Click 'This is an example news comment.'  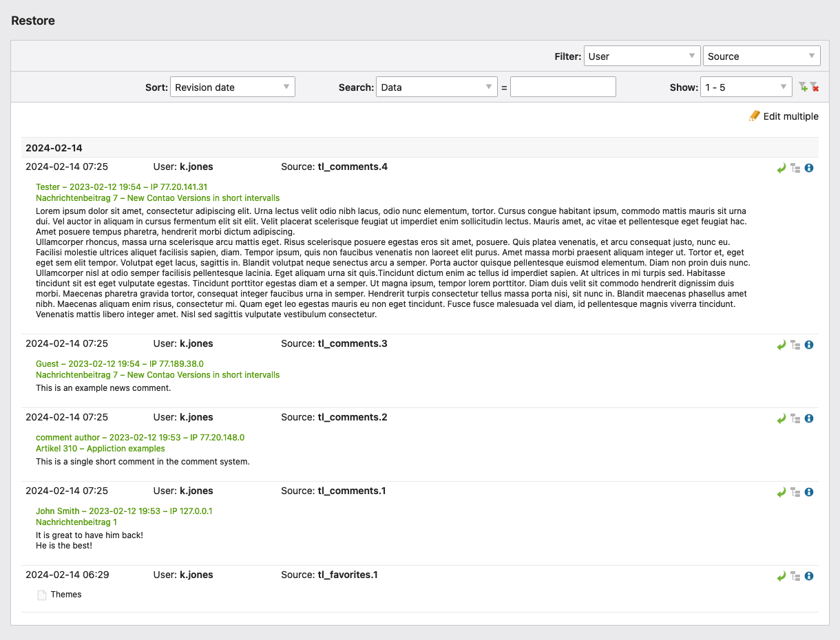[x=103, y=388]
